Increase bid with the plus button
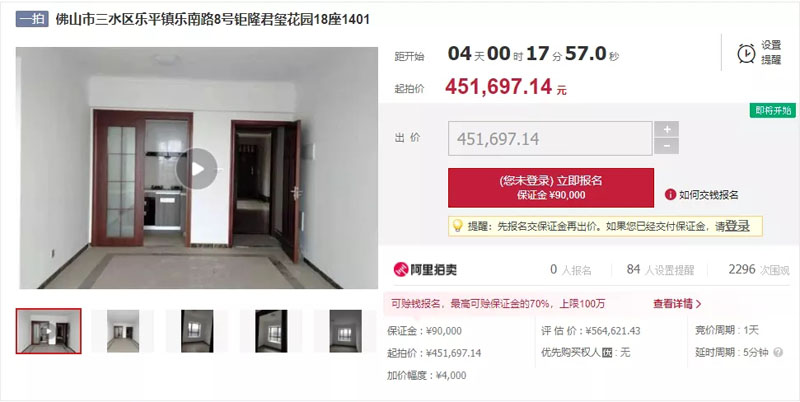Screen dimensions: 800x402 tap(666, 129)
